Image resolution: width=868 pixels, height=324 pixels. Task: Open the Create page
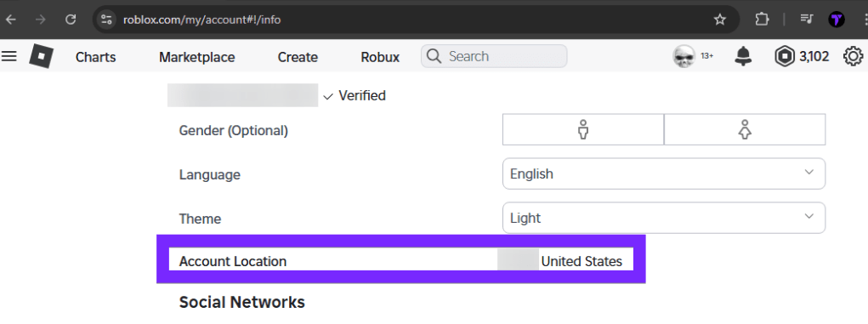[298, 57]
